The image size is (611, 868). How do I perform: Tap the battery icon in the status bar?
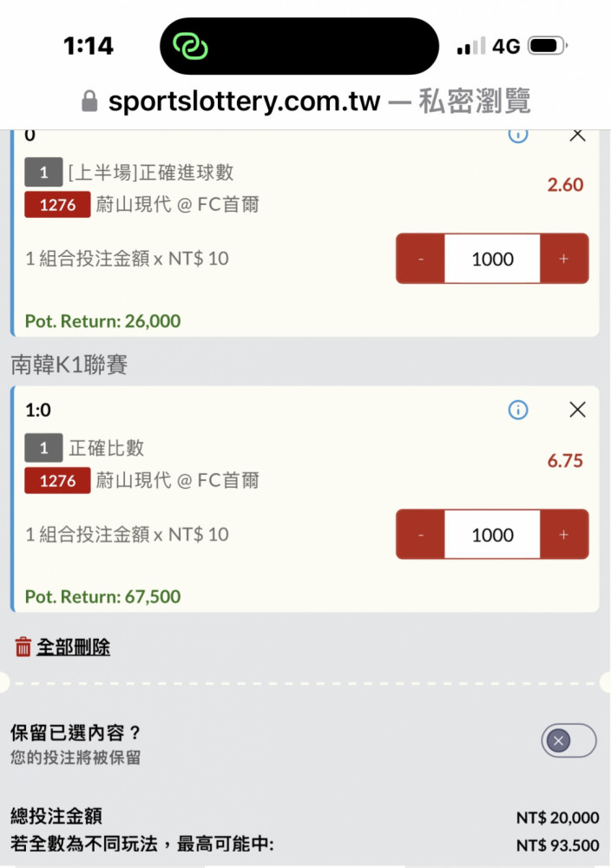pos(548,46)
